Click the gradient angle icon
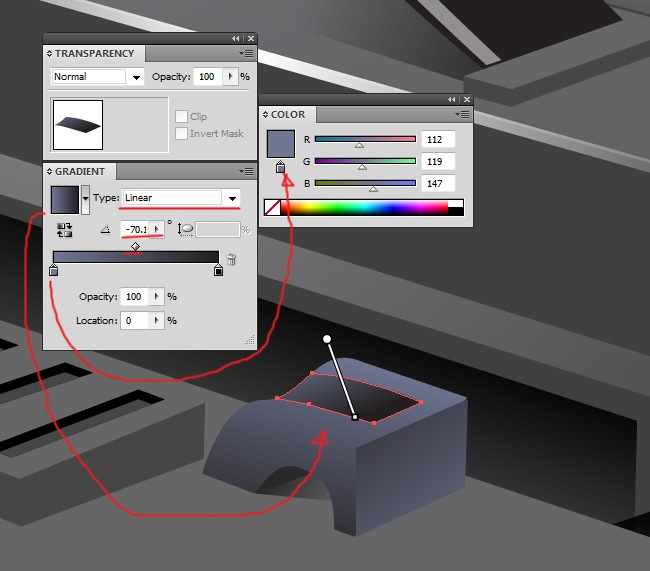Screen dimensions: 650x571 105,229
